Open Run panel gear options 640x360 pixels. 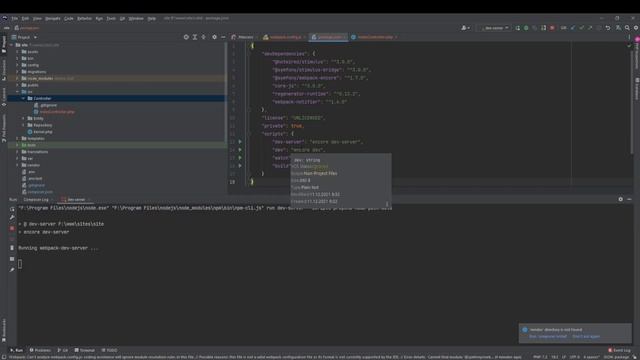pos(620,199)
